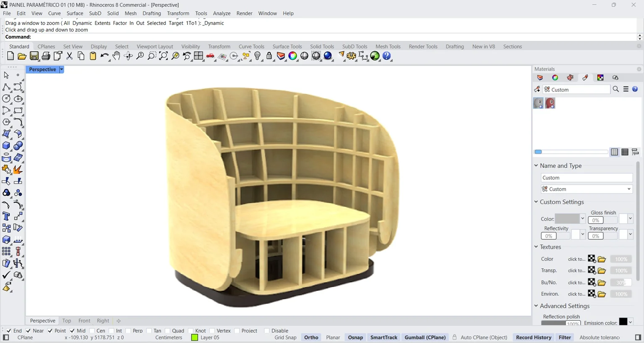Open the Custom material type dropdown
The height and width of the screenshot is (343, 644).
[587, 189]
